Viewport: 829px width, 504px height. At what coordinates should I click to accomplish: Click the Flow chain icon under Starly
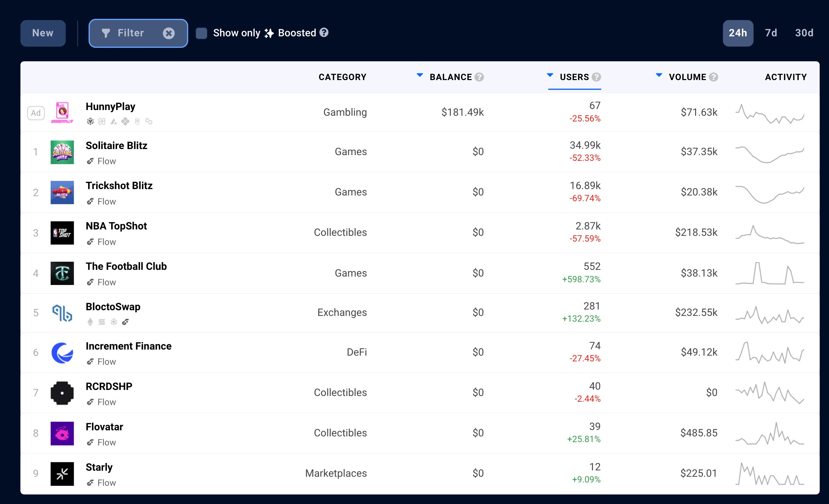(x=90, y=483)
